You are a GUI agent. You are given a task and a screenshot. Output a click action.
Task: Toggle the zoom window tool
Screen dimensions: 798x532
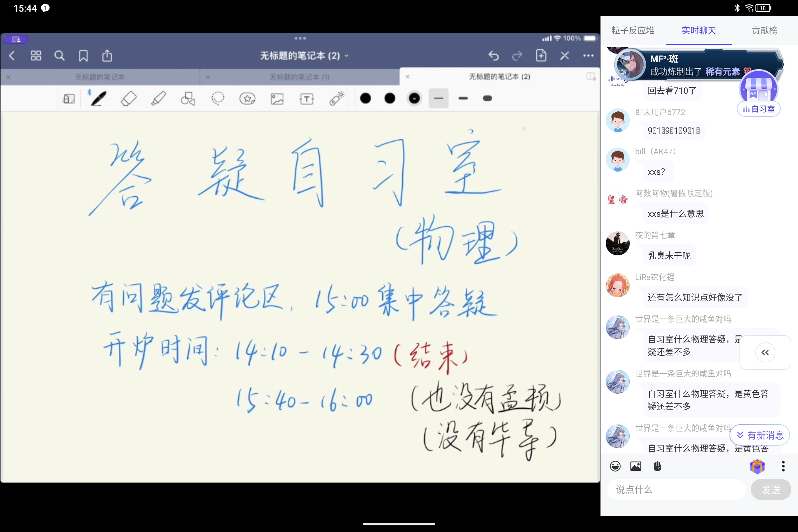(x=69, y=99)
